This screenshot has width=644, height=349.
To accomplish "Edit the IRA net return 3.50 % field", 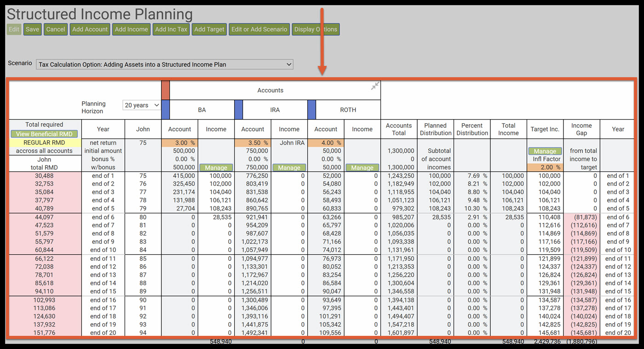I will point(253,143).
